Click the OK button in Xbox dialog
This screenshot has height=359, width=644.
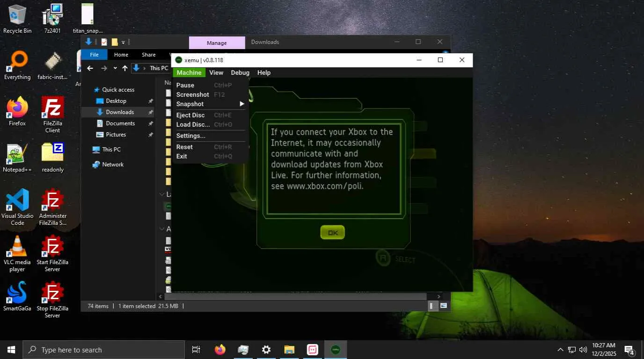point(332,232)
